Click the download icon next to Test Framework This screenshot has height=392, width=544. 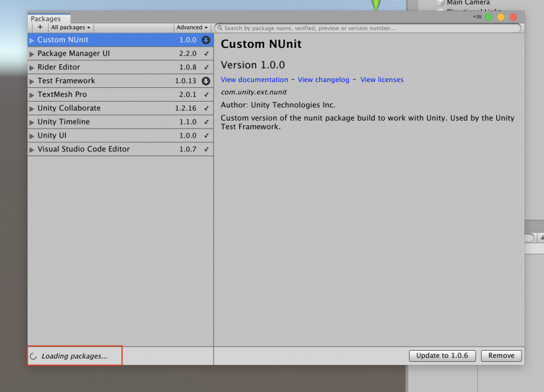tap(206, 81)
